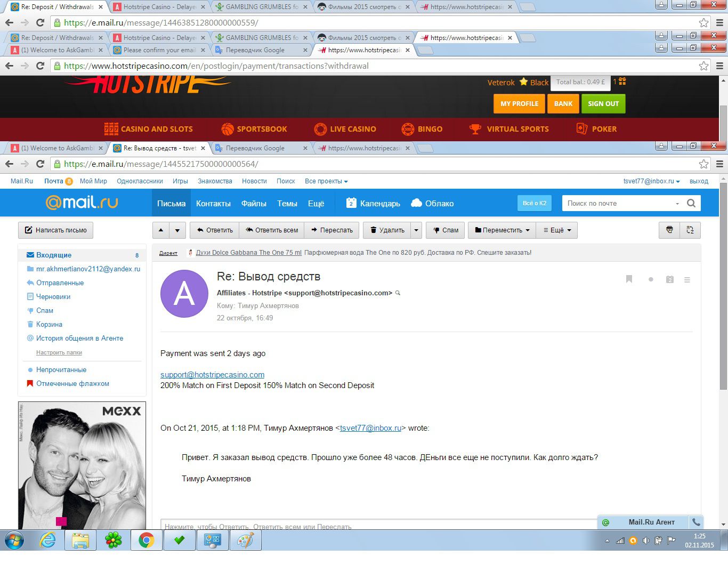The height and width of the screenshot is (580, 728).
Task: Click the green checkmark taskbar icon
Action: [x=179, y=541]
